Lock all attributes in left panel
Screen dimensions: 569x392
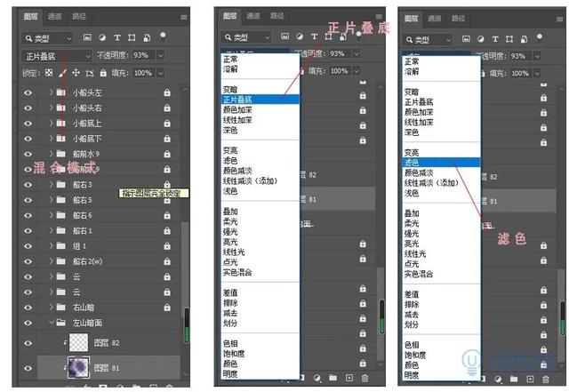click(103, 73)
